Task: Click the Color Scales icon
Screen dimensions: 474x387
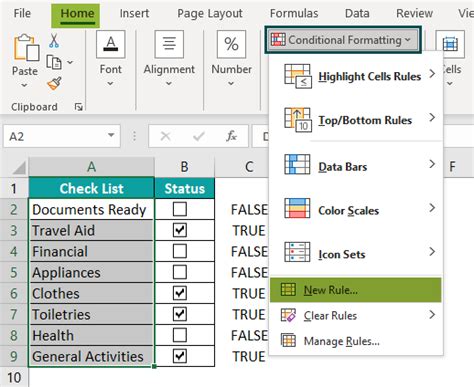Action: click(297, 208)
